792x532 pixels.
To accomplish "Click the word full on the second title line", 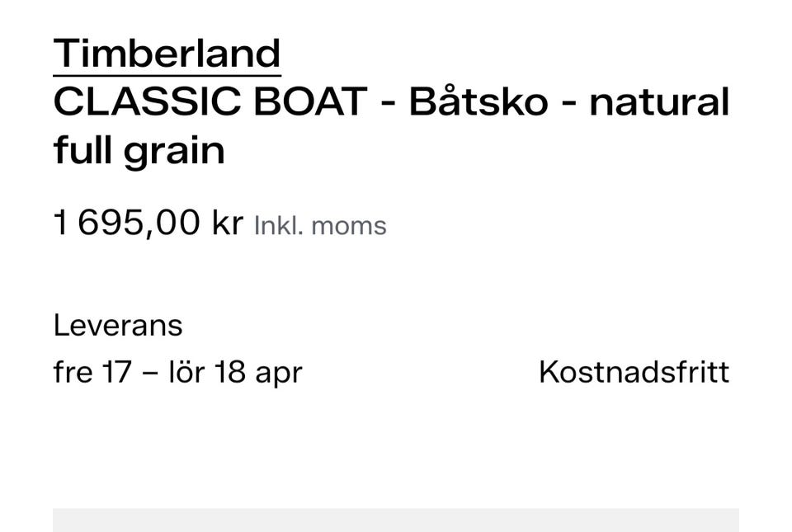I will click(x=84, y=150).
